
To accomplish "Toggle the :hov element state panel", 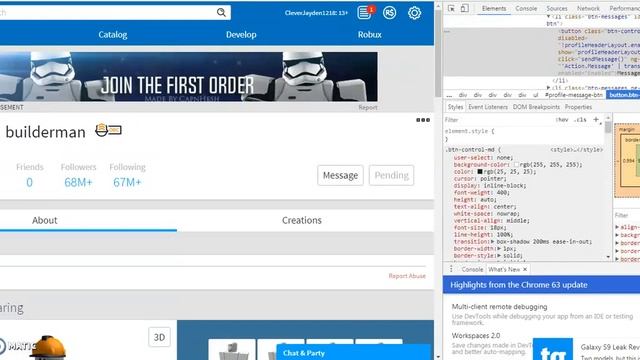I will point(562,120).
